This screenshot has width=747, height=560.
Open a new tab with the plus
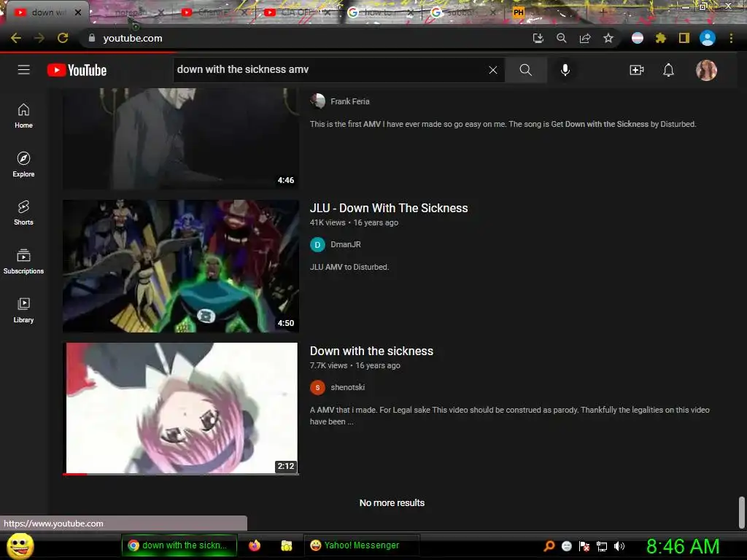(603, 12)
